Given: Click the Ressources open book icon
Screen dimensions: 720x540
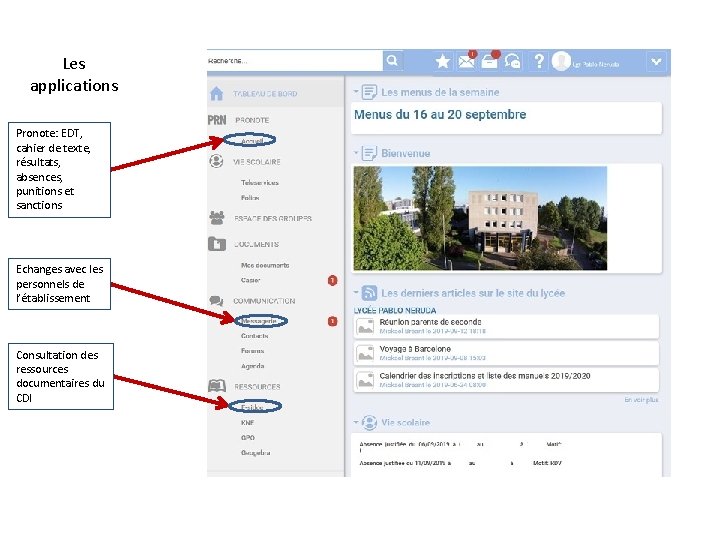Looking at the screenshot, I should point(217,386).
